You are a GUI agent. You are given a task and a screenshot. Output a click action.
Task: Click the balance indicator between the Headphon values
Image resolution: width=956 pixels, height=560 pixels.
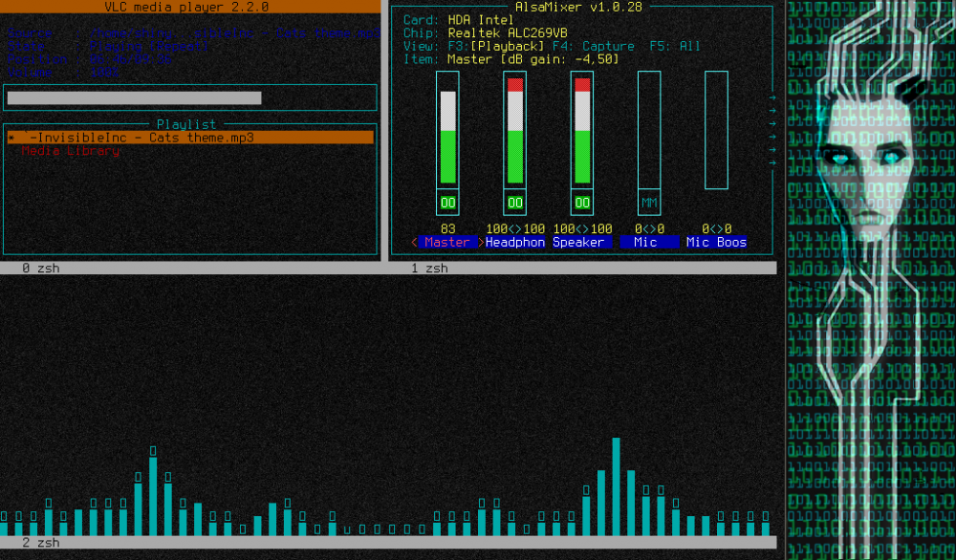click(x=512, y=228)
